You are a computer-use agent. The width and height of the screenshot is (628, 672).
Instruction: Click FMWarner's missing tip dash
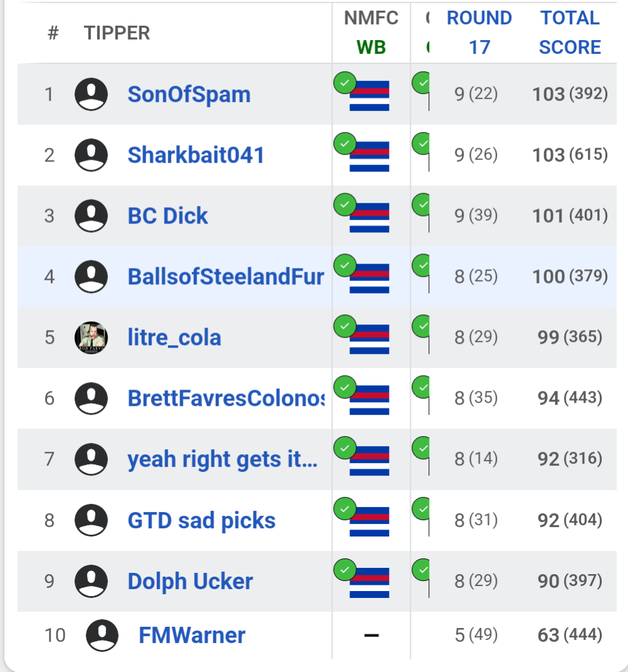tap(371, 635)
